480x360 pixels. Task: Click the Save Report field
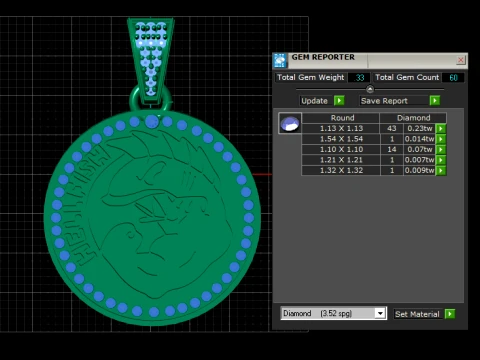[x=394, y=101]
